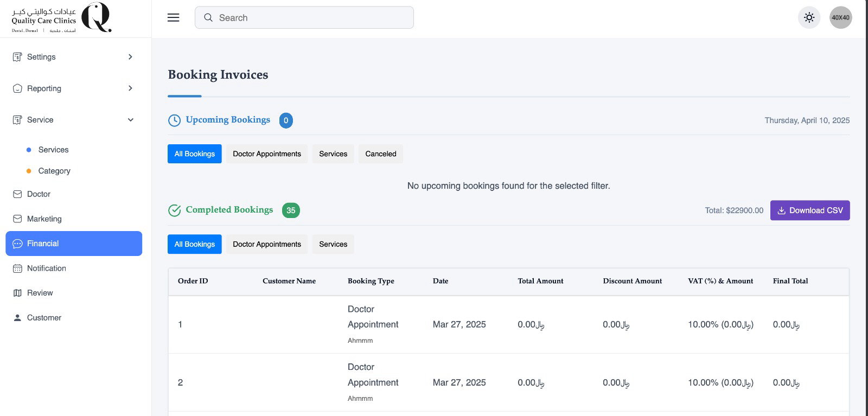
Task: Select order ID 1 cell
Action: (180, 324)
